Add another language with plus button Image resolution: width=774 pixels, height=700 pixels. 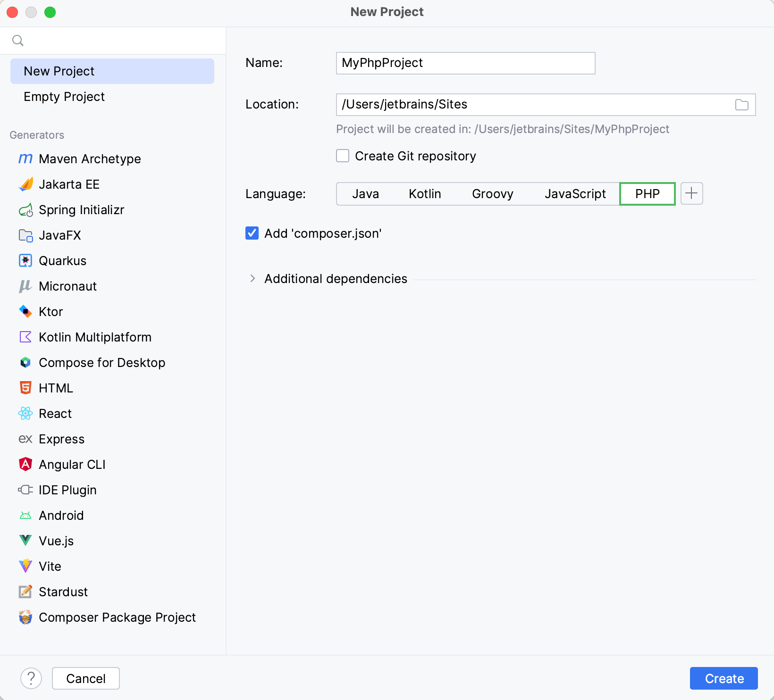tap(692, 193)
